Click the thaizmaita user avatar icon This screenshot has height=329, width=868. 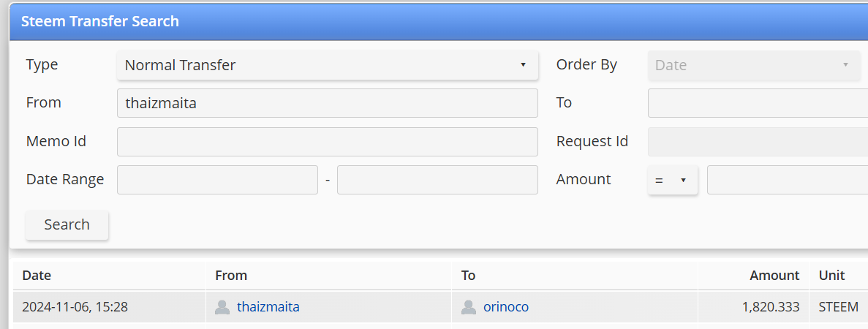click(x=222, y=307)
